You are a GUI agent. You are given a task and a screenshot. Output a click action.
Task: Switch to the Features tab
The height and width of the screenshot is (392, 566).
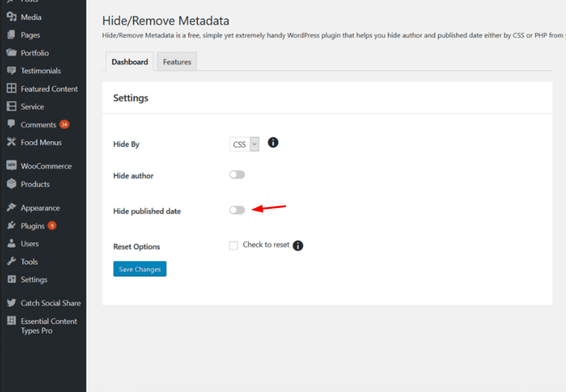177,62
